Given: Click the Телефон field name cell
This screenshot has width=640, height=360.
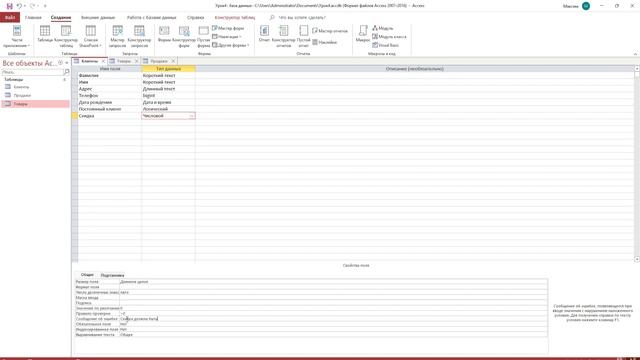Looking at the screenshot, I should click(x=109, y=96).
